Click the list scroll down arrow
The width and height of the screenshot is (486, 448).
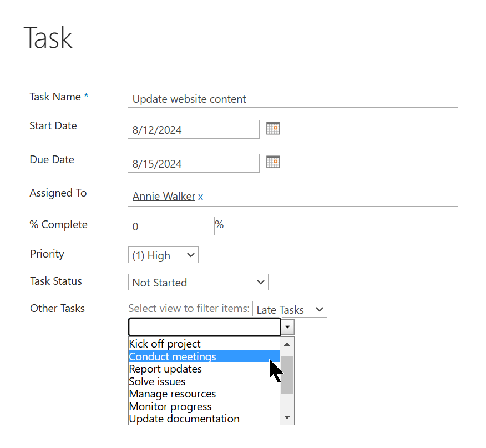click(x=287, y=417)
